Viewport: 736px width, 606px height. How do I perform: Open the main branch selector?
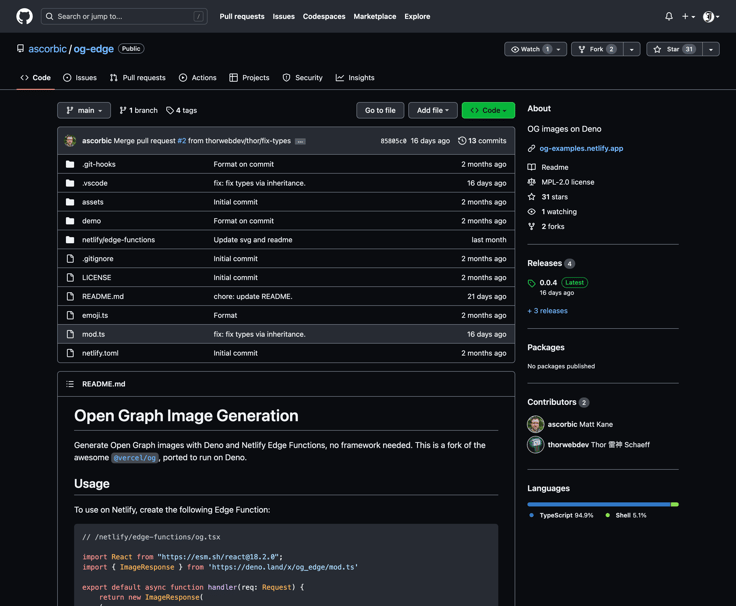point(84,110)
